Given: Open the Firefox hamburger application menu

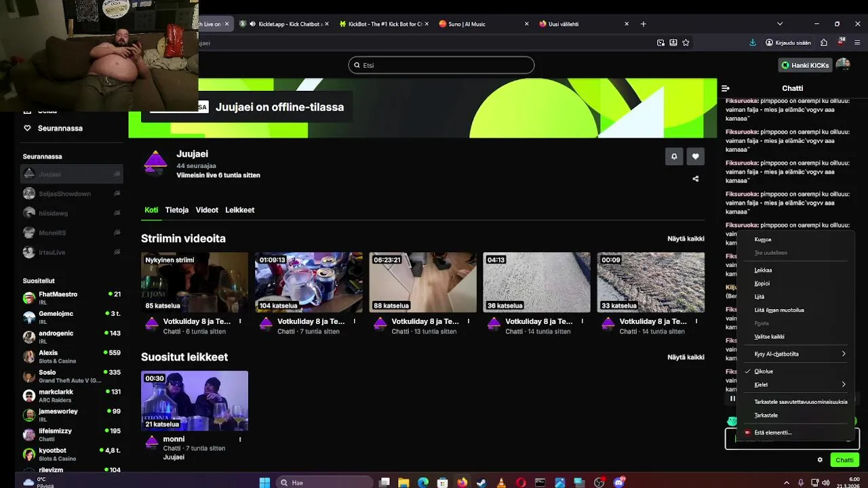Looking at the screenshot, I should (857, 43).
